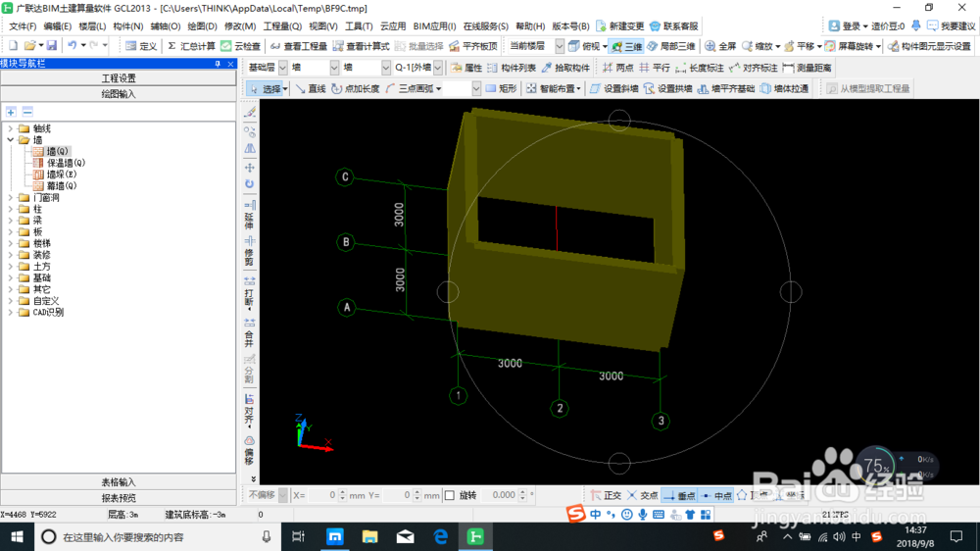Open the 三点画弧 arc options dropdown
The width and height of the screenshot is (980, 551).
pos(438,89)
